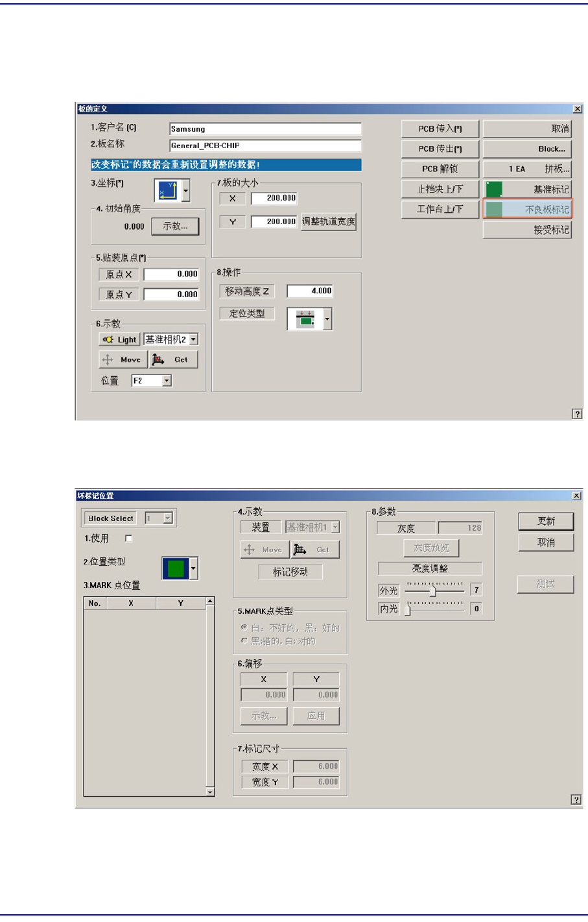Click the Get button in board definition window

pos(174,359)
